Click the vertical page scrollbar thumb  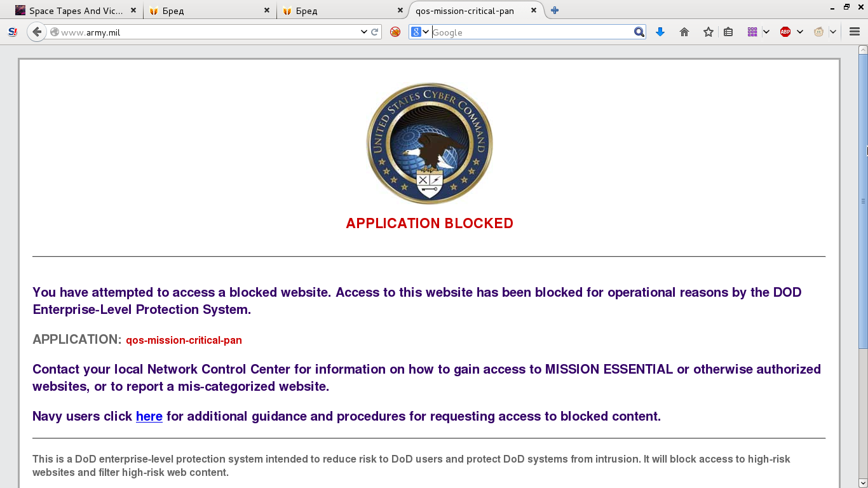(x=863, y=201)
